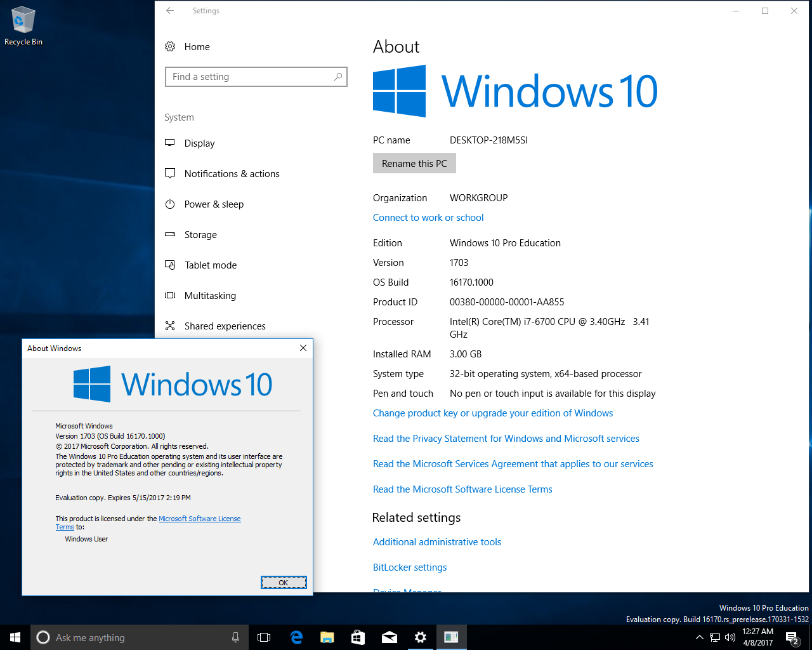Image resolution: width=812 pixels, height=650 pixels.
Task: Click the Cortana microphone icon
Action: 236,637
